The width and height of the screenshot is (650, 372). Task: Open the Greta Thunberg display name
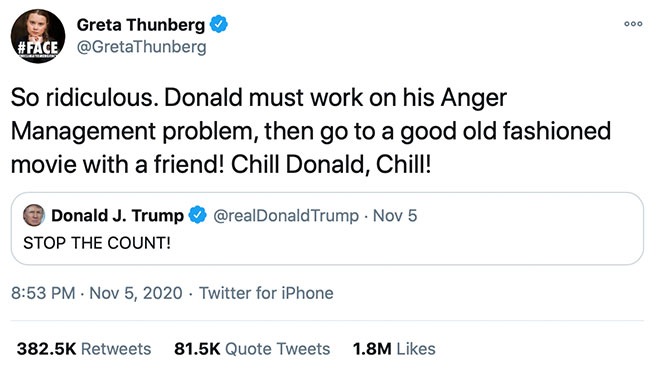point(141,25)
